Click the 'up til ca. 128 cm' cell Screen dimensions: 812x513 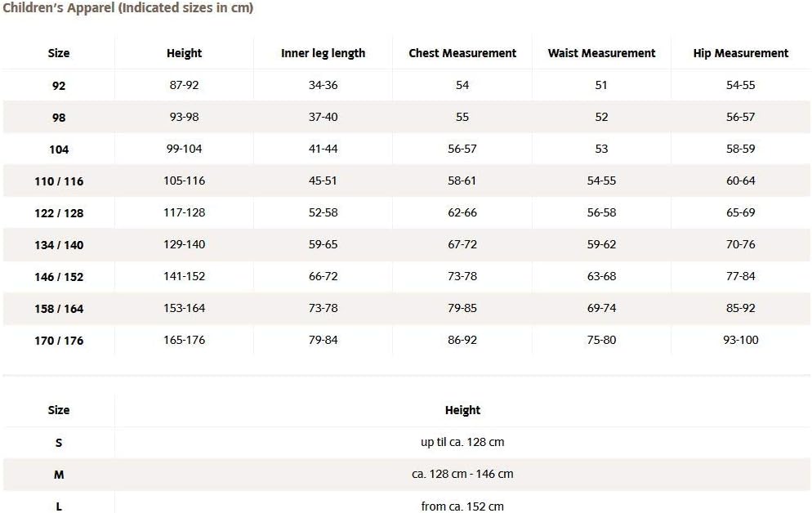click(462, 442)
